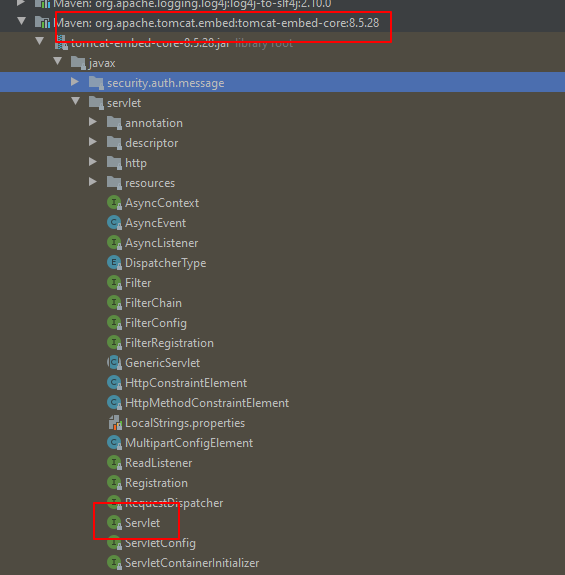The image size is (565, 575).
Task: Click the FilterChain interface icon
Action: [114, 303]
